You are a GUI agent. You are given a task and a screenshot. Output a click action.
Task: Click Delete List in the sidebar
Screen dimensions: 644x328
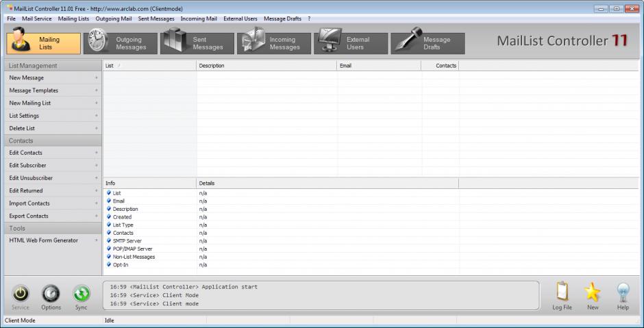53,129
